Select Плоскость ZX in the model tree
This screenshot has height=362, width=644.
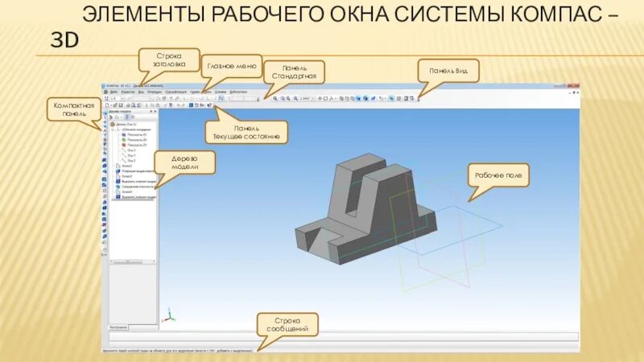[x=134, y=140]
